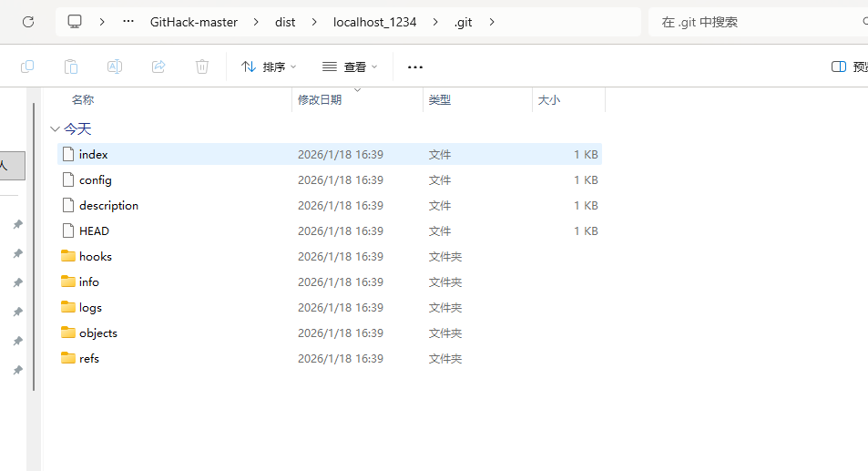The width and height of the screenshot is (868, 471).
Task: Click the delete trash can icon
Action: pyautogui.click(x=202, y=67)
